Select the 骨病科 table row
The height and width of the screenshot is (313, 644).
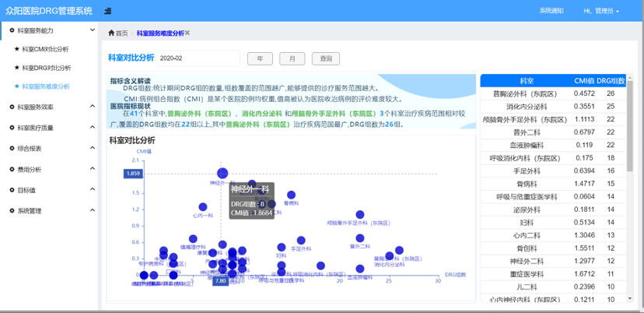[553, 184]
